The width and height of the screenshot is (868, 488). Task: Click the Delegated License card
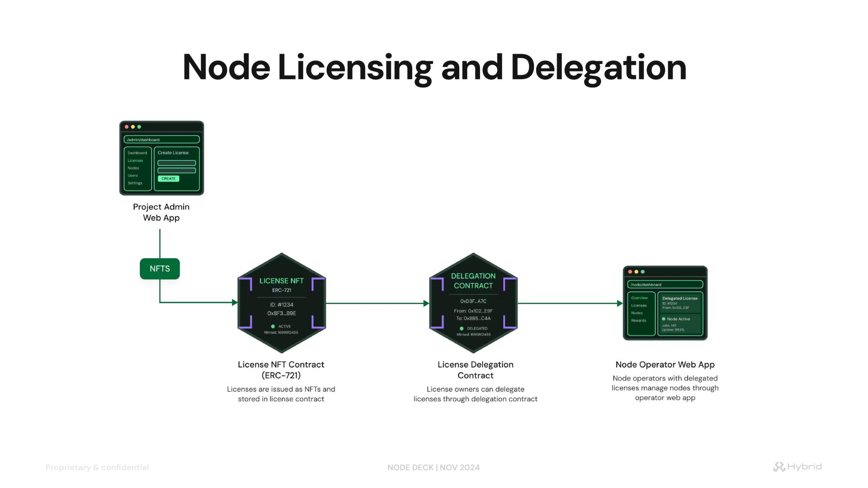680,303
